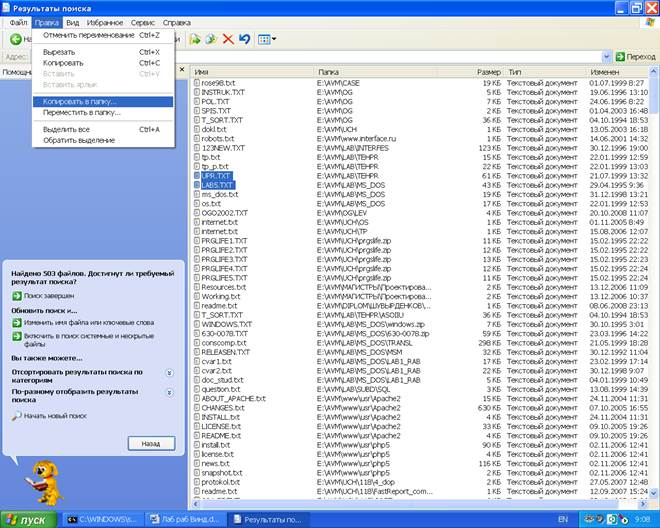This screenshot has height=528, width=660.
Task: Choose Копировать в папку... menu entry
Action: [x=103, y=102]
